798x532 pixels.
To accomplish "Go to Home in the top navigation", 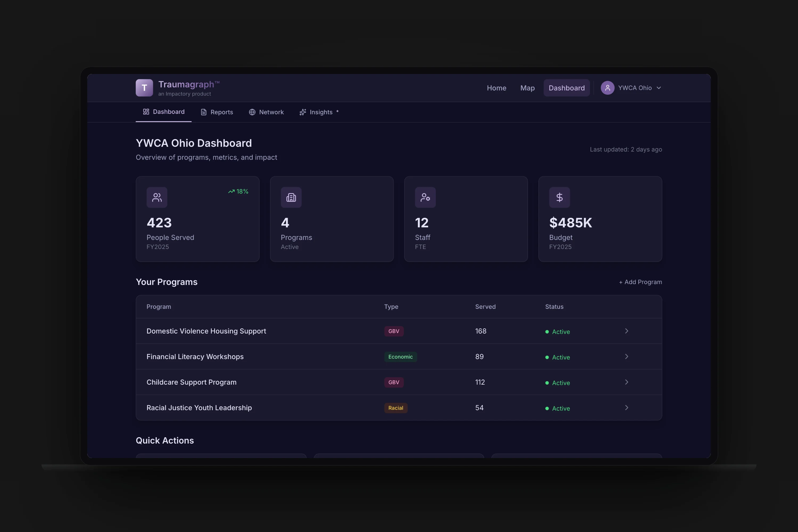I will click(496, 88).
